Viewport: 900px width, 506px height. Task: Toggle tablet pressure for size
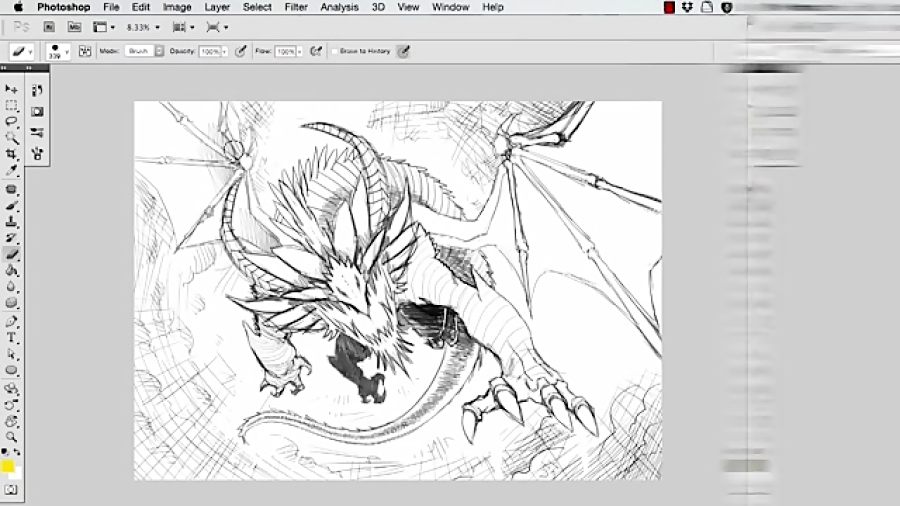click(x=404, y=51)
